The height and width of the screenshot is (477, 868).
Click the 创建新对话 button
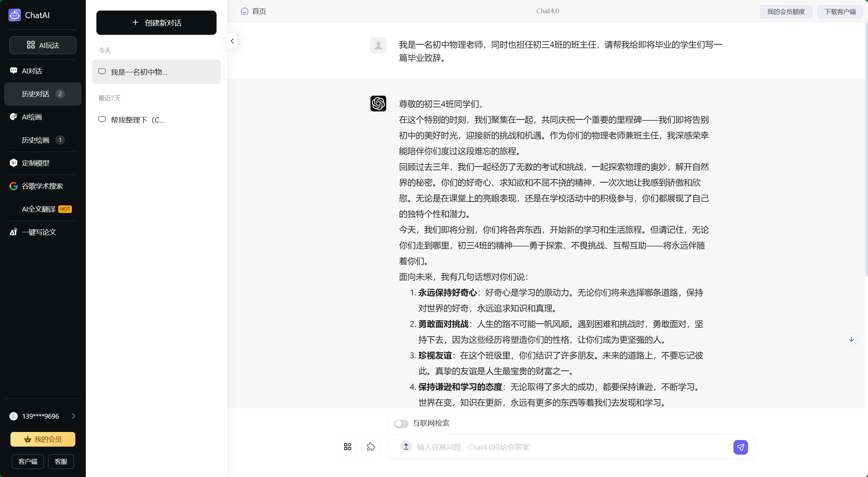[x=156, y=23]
